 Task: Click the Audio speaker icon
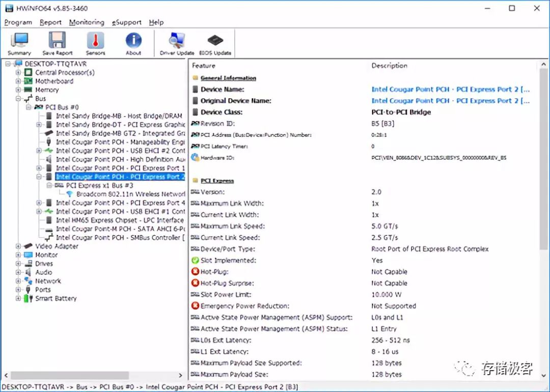pos(28,272)
